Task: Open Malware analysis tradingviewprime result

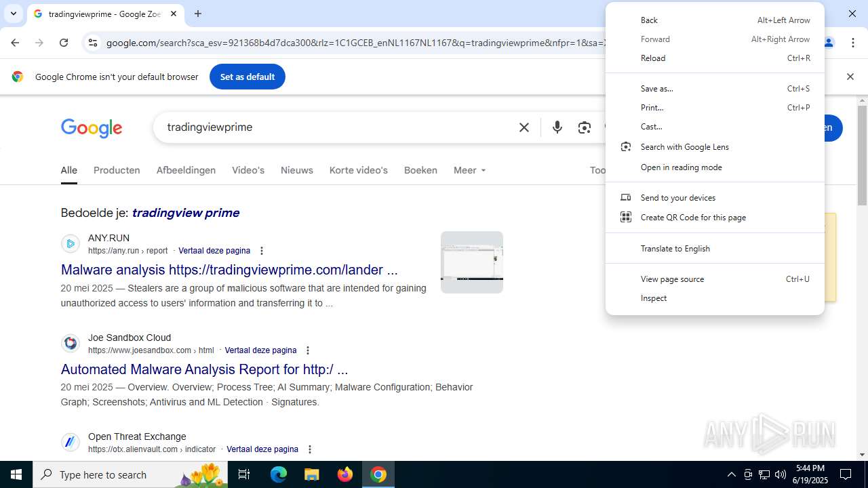Action: (x=229, y=270)
